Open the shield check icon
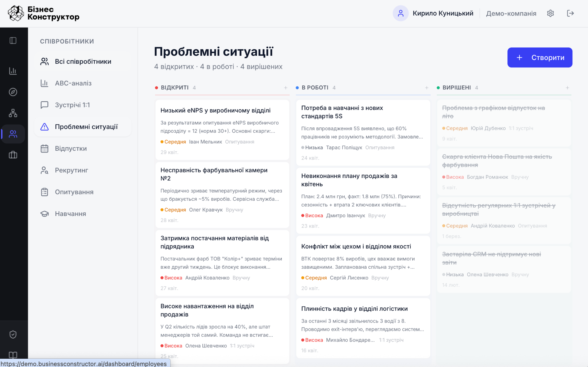The width and height of the screenshot is (588, 367). click(13, 334)
